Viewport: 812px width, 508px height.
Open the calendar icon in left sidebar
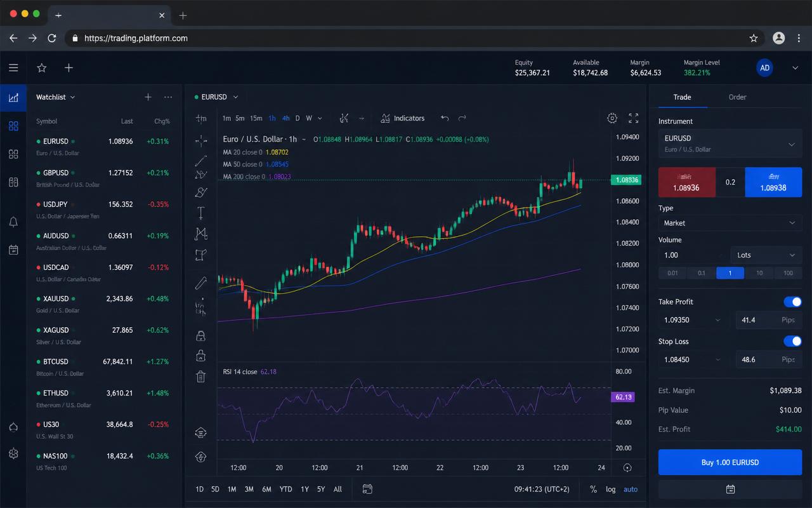click(x=13, y=250)
